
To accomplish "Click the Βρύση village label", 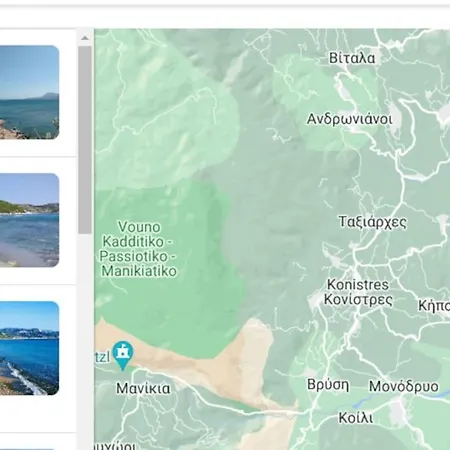I will point(328,385).
